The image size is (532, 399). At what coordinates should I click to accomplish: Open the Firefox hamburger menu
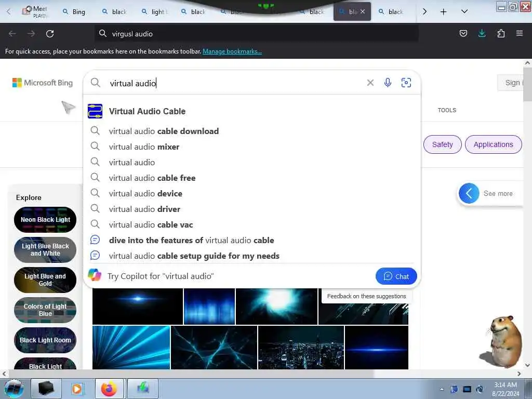(x=520, y=33)
